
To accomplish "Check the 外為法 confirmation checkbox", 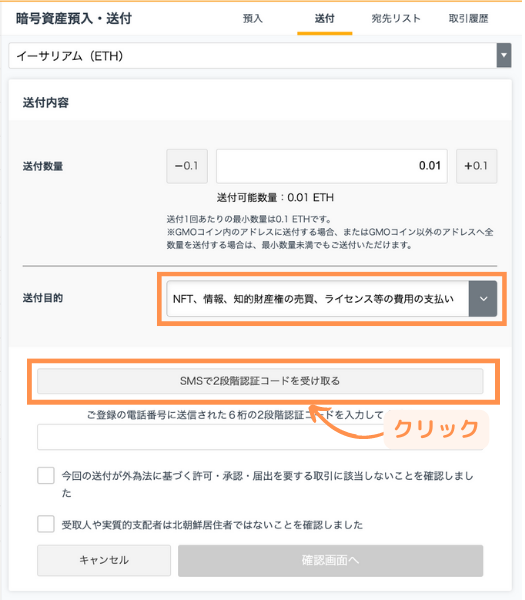I will pos(46,478).
